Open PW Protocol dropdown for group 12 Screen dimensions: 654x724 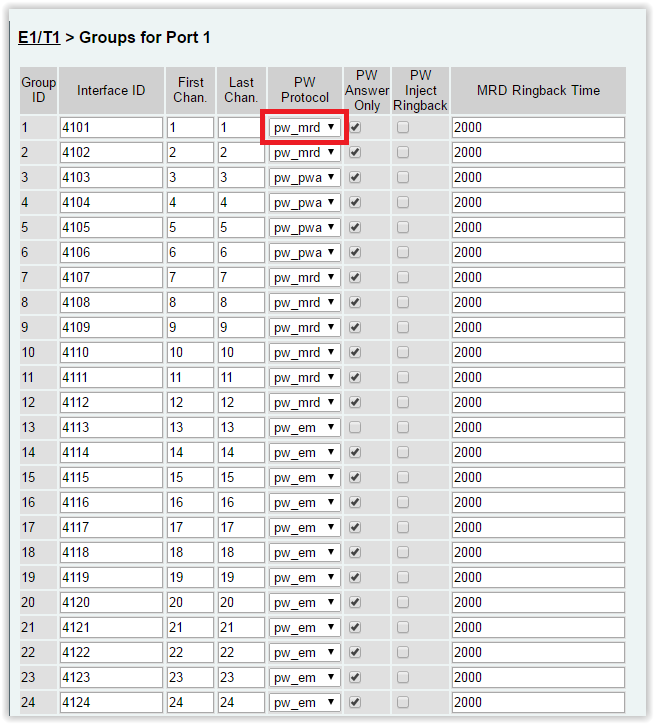304,403
